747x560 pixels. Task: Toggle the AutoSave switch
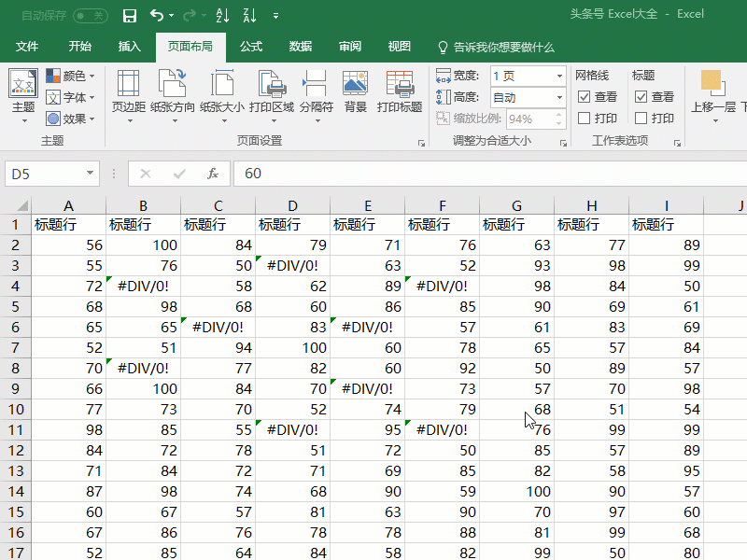pos(91,16)
